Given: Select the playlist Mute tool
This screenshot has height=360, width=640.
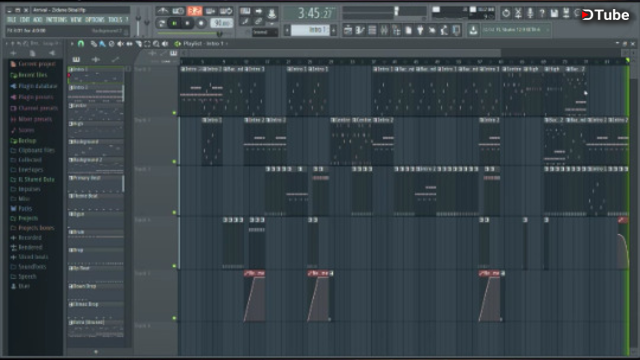Looking at the screenshot, I should click(120, 43).
